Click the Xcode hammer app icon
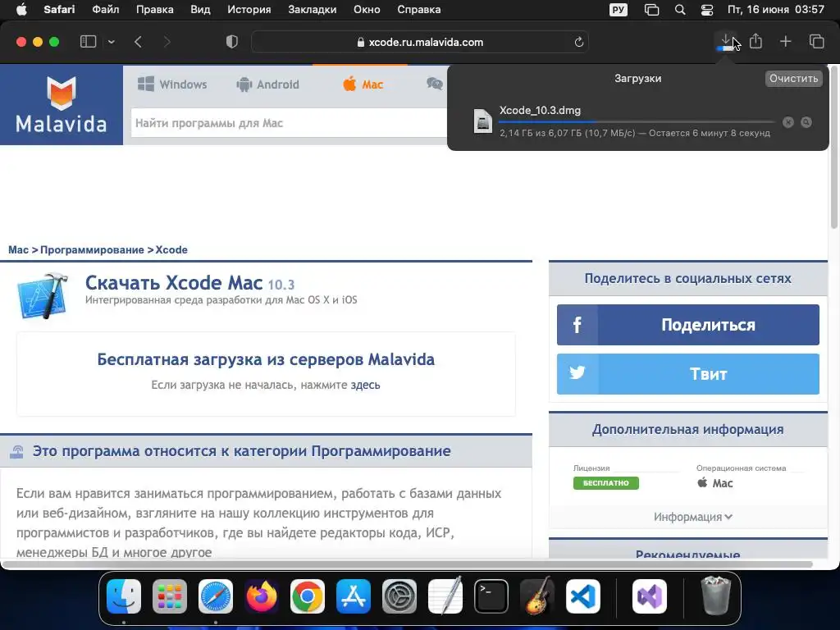 pyautogui.click(x=43, y=295)
